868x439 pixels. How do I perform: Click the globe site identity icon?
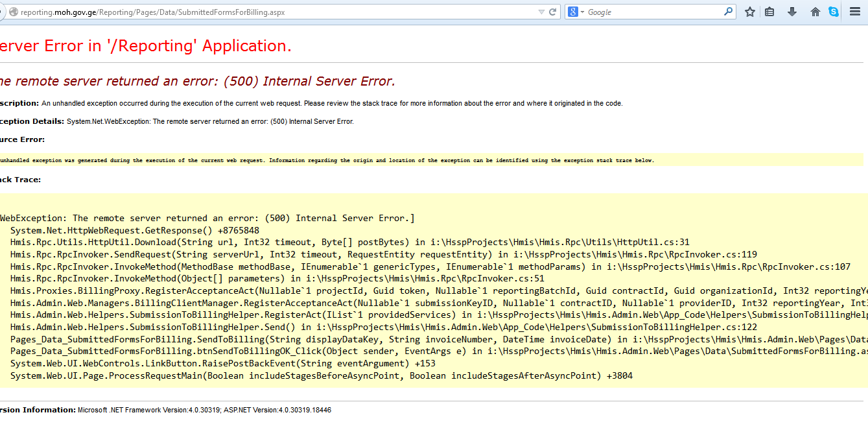(x=13, y=12)
